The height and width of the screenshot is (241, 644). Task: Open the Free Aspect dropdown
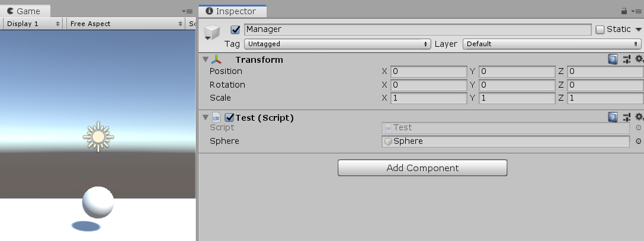point(126,24)
